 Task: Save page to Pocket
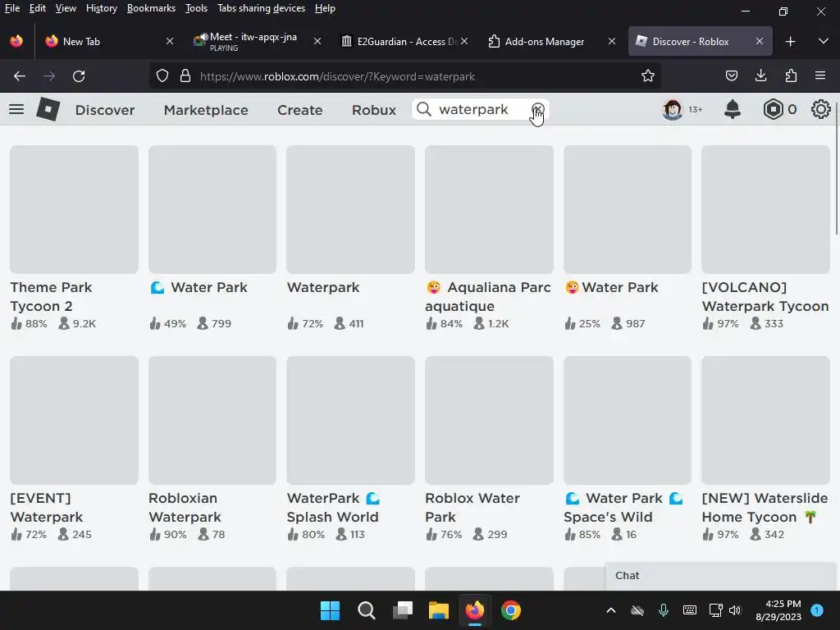tap(731, 76)
